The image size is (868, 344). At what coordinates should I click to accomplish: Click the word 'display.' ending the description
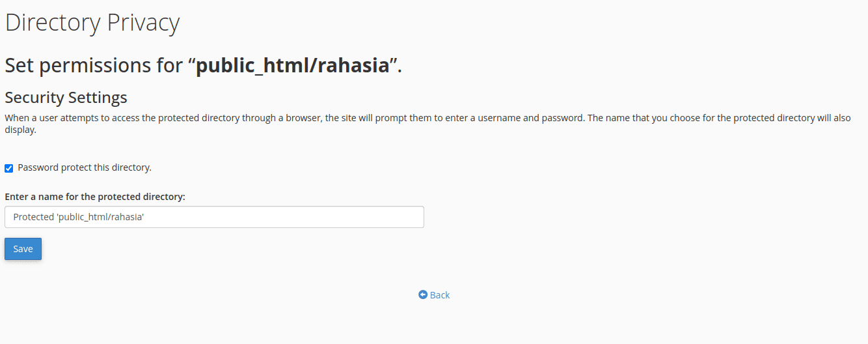click(x=20, y=130)
